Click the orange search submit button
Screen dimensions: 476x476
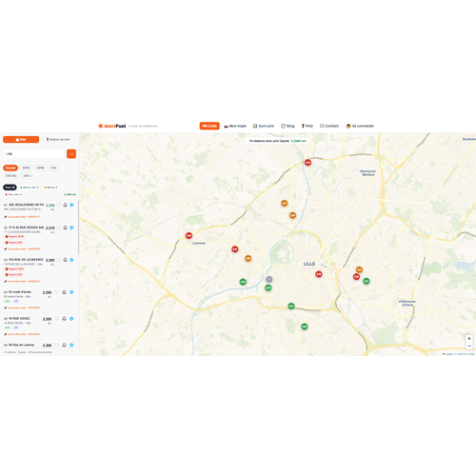[71, 154]
